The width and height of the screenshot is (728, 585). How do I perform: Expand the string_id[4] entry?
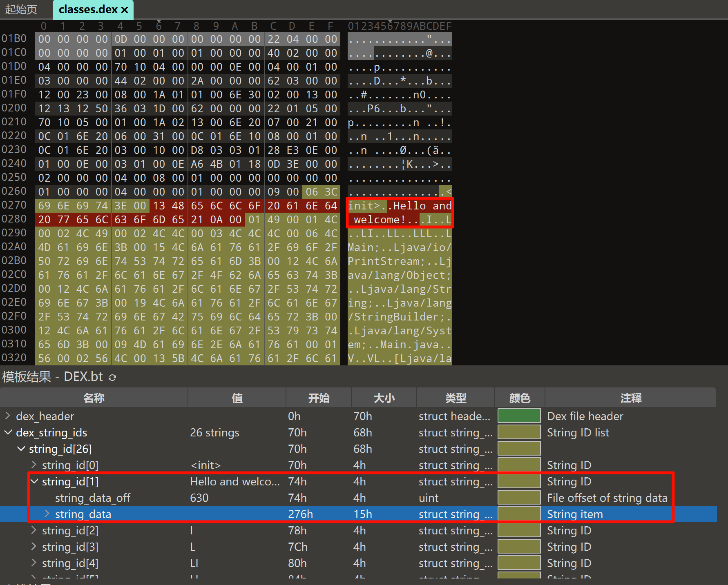(34, 563)
